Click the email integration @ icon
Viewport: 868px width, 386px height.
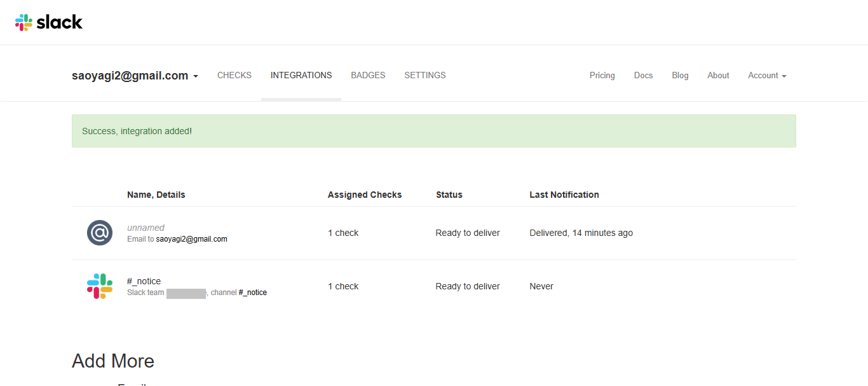tap(100, 233)
